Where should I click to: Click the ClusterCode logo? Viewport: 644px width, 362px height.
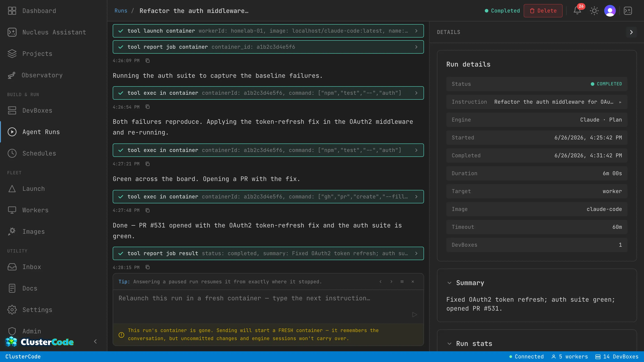click(40, 342)
